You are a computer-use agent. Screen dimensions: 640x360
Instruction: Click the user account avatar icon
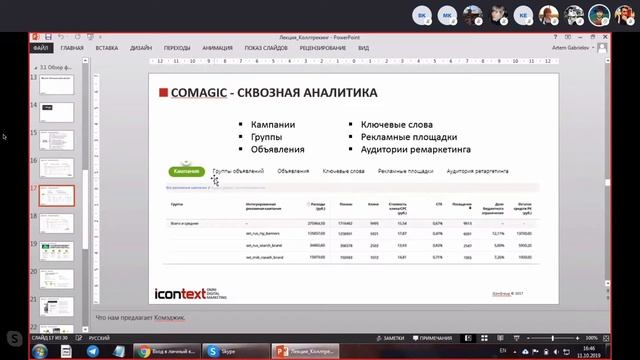tap(602, 48)
